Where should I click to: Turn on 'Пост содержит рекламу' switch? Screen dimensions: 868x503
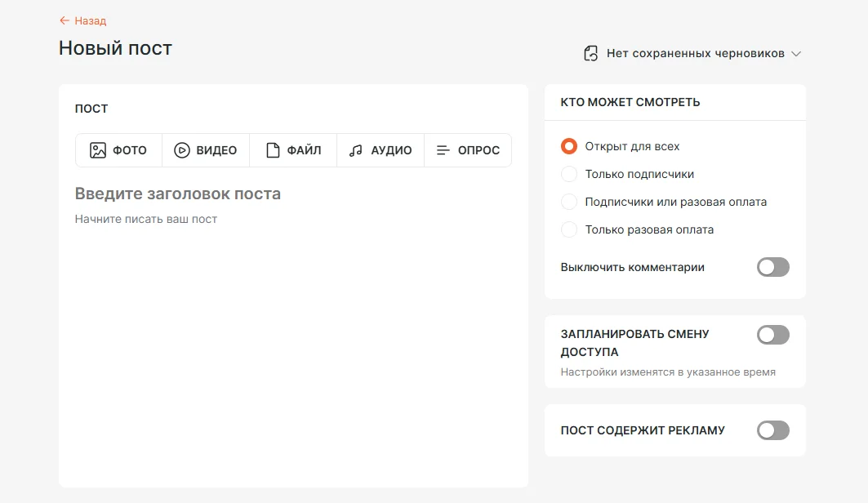coord(772,430)
